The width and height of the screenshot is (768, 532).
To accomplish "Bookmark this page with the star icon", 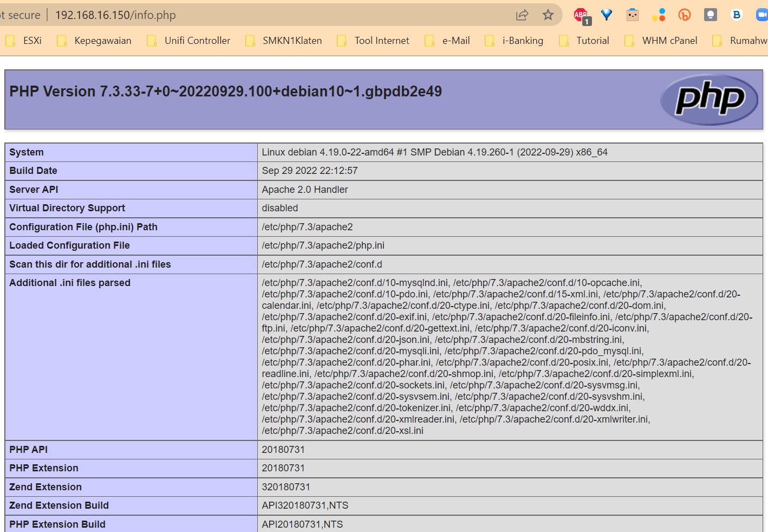I will 548,15.
